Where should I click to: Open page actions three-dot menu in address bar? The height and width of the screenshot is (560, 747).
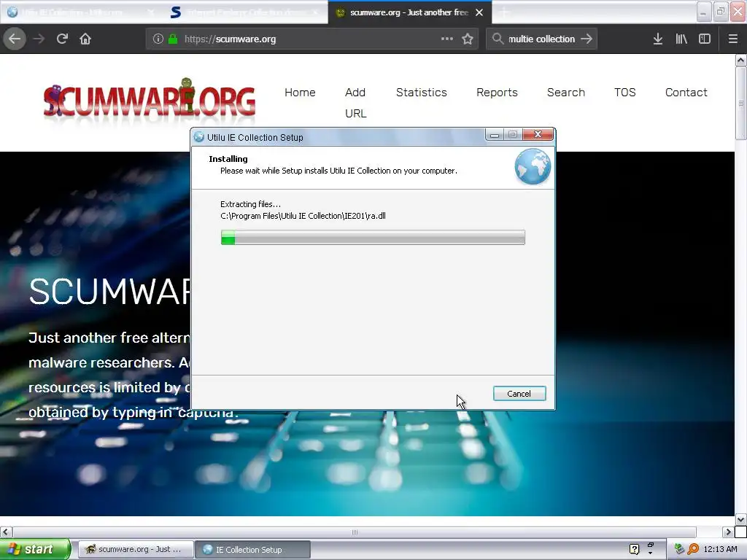click(x=447, y=39)
